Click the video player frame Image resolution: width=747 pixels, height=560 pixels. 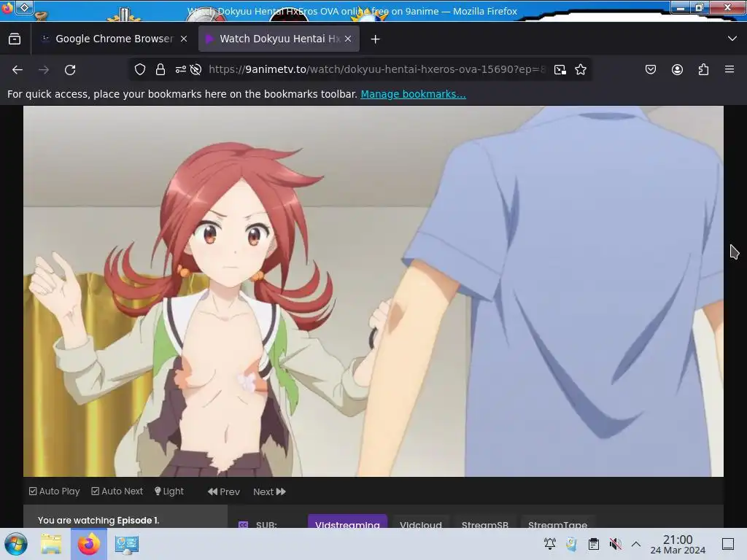click(x=373, y=291)
